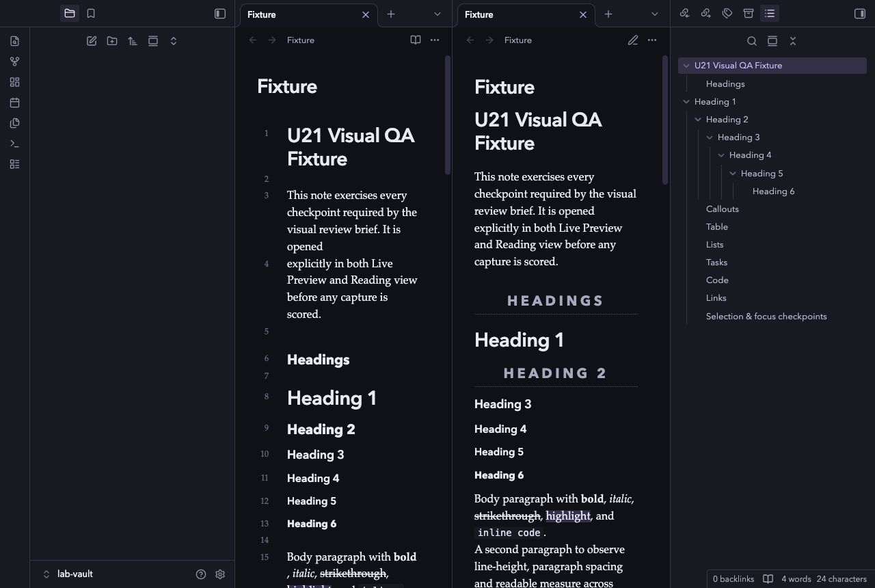Screen dimensions: 875x588
Task: Show the Backlinks panel in right sidebar
Action: pyautogui.click(x=684, y=14)
